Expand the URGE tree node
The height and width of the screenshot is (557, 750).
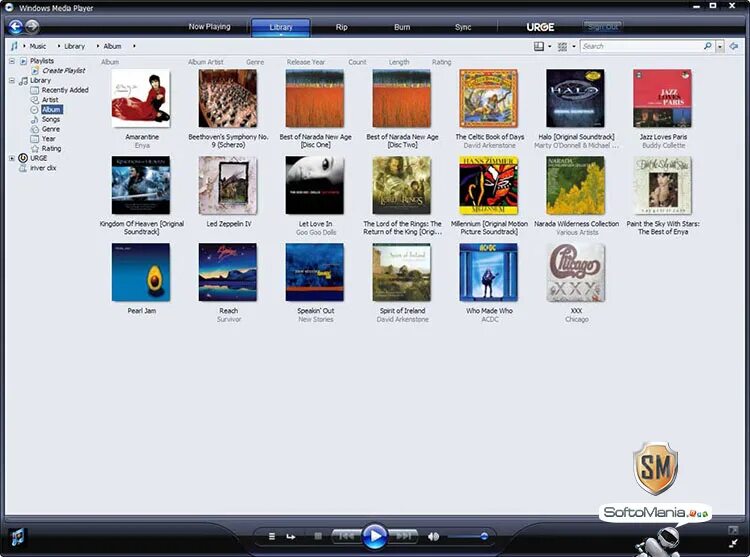coord(12,158)
